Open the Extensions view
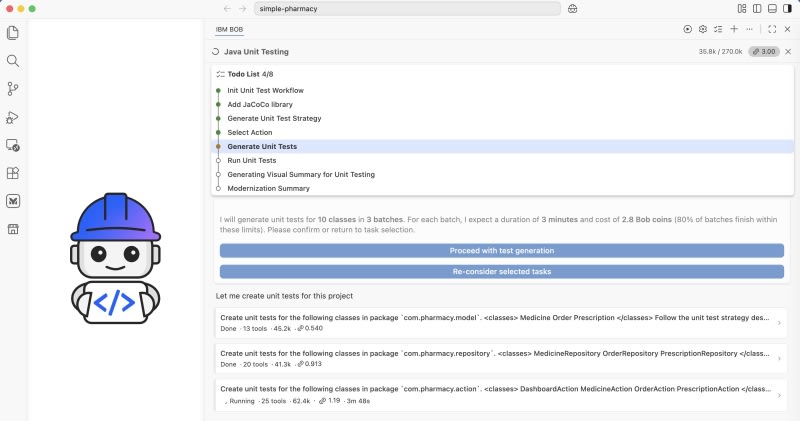Screen dimensions: 800x421 13,173
